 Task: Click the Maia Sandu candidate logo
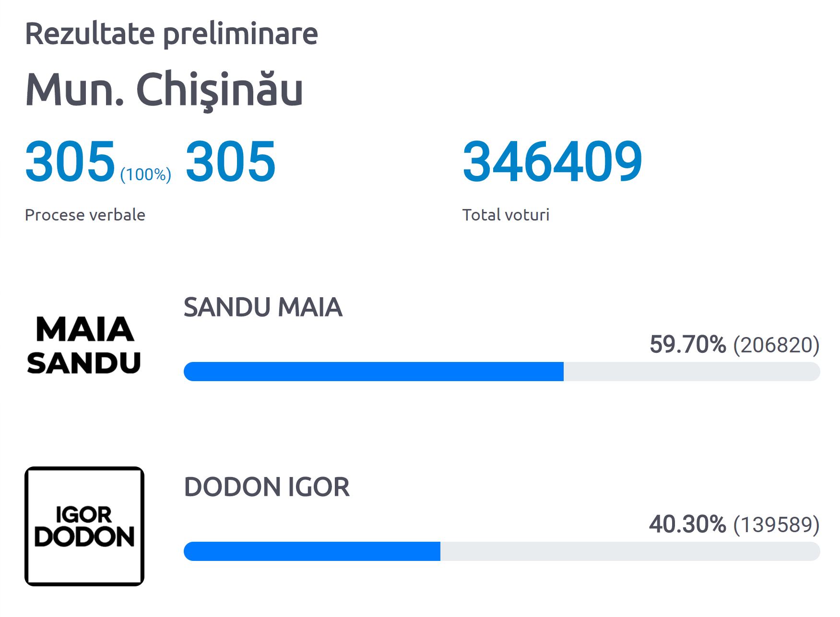tap(84, 345)
